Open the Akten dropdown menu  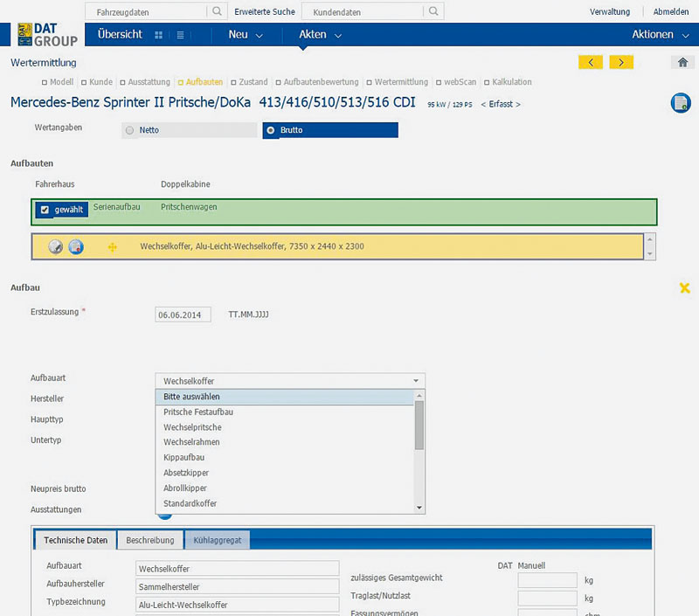[x=320, y=35]
